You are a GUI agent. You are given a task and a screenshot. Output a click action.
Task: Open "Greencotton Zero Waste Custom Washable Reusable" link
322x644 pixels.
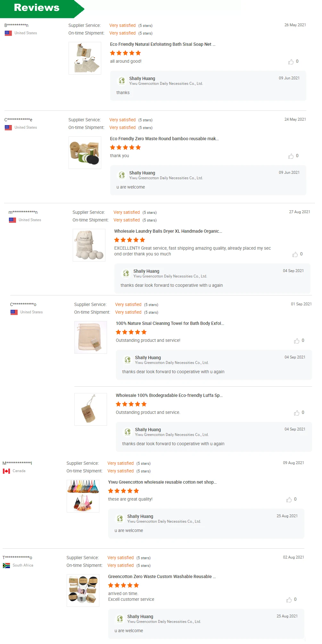click(x=162, y=577)
